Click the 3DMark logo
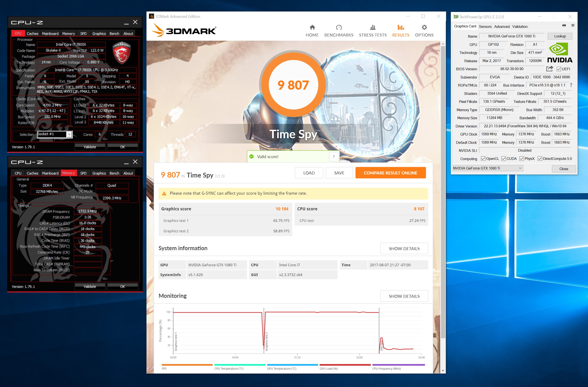This screenshot has height=387, width=588. pyautogui.click(x=184, y=30)
